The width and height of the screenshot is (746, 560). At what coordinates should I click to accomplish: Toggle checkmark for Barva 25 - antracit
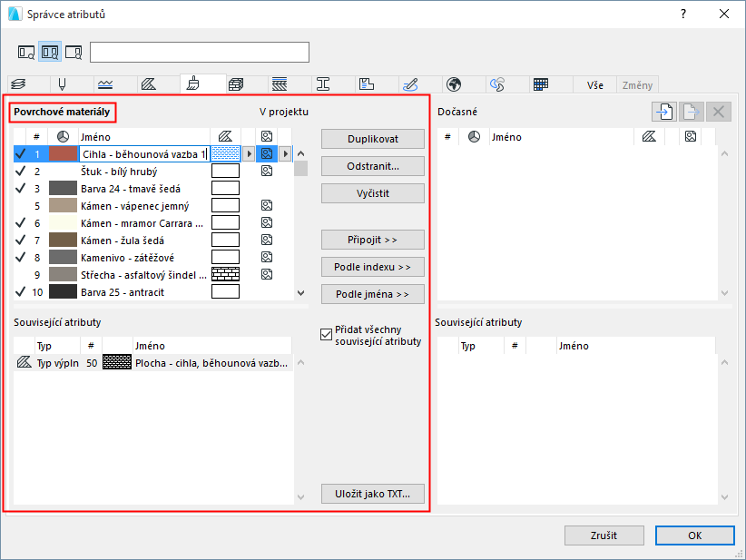[21, 292]
